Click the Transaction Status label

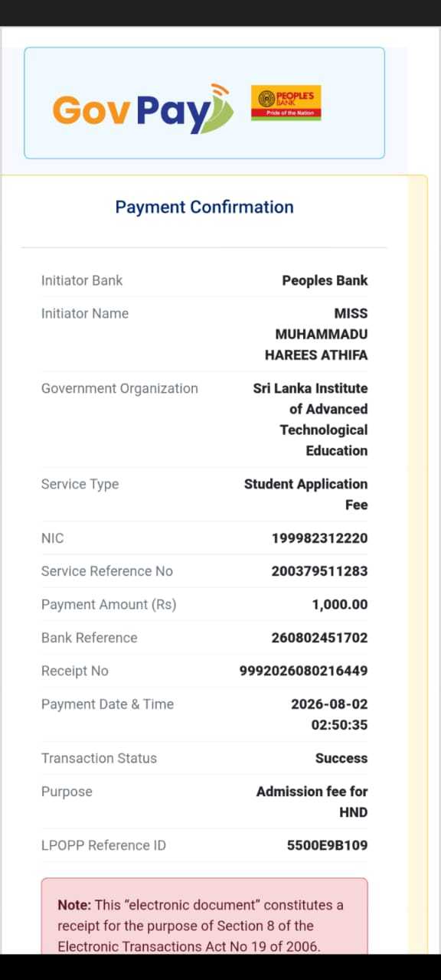tap(99, 758)
